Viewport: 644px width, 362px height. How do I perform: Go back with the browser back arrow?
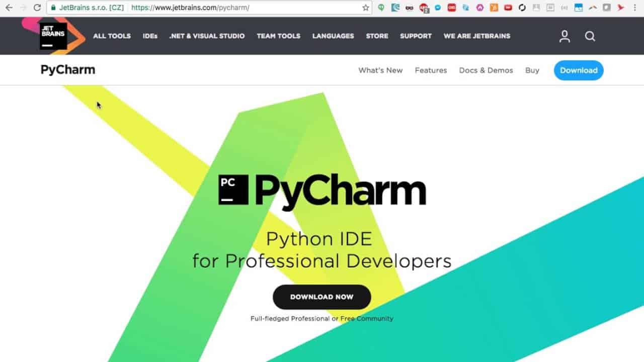pyautogui.click(x=9, y=8)
